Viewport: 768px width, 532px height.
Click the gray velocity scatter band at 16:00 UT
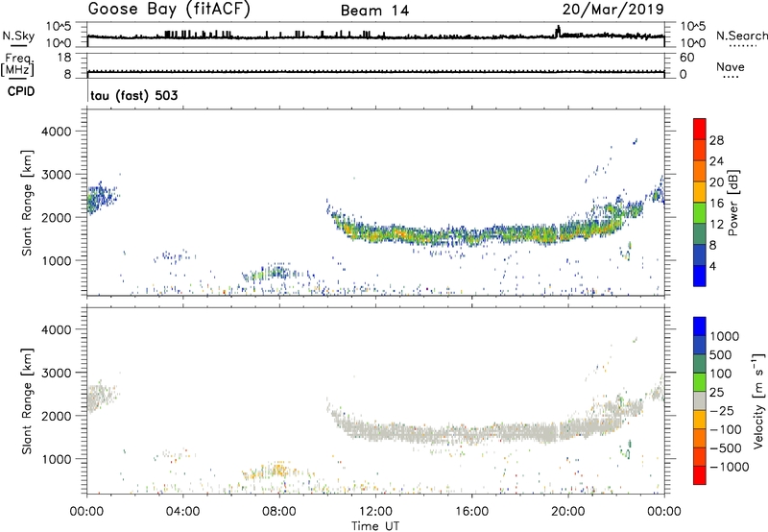471,433
